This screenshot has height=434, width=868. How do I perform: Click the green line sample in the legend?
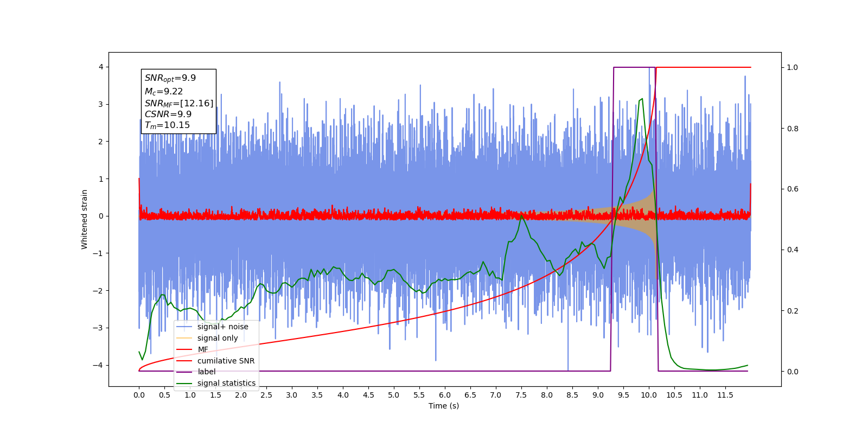(x=185, y=383)
